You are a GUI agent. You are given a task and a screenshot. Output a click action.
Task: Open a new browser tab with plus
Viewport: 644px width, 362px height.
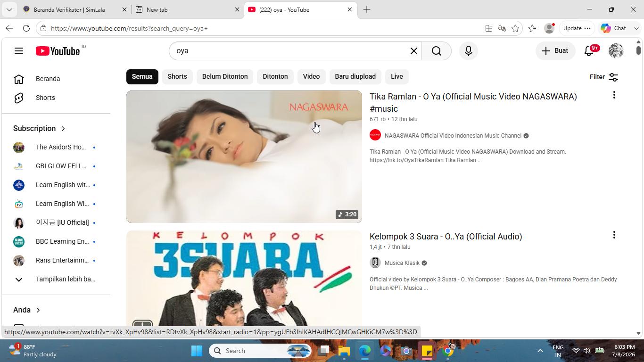coord(367,9)
